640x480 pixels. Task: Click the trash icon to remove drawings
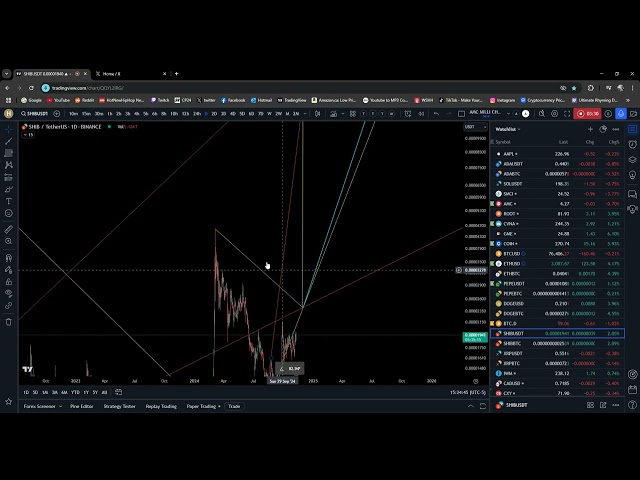pyautogui.click(x=9, y=321)
